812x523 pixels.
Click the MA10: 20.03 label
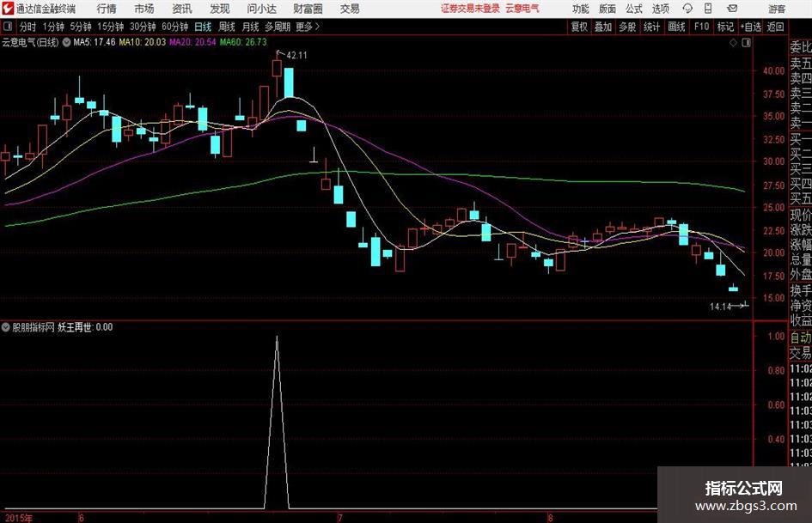point(143,42)
